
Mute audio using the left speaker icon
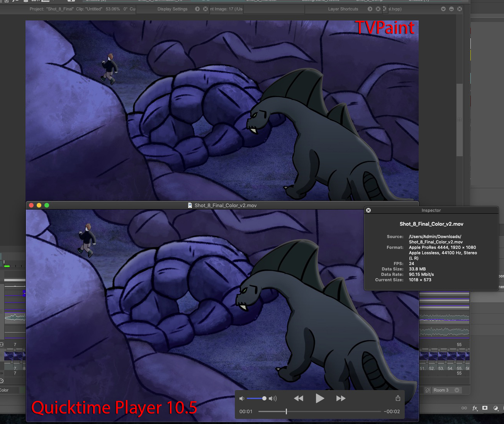242,398
